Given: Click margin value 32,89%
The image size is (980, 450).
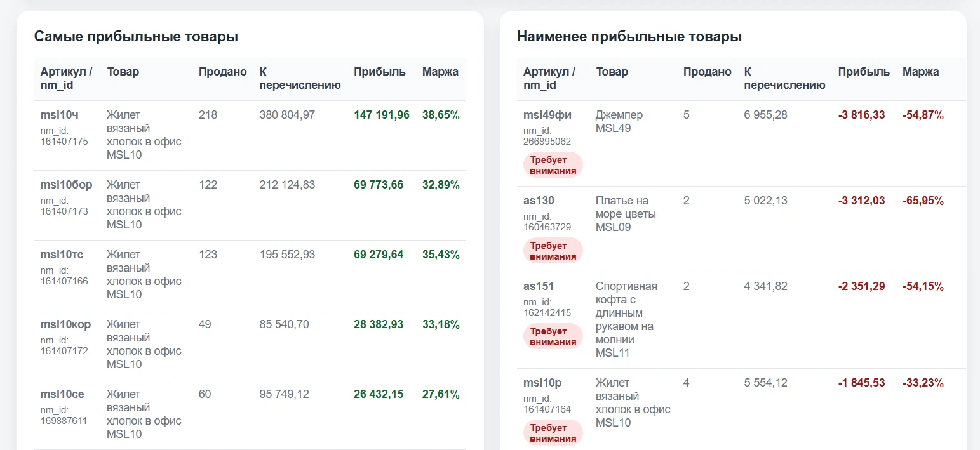Looking at the screenshot, I should 441,185.
